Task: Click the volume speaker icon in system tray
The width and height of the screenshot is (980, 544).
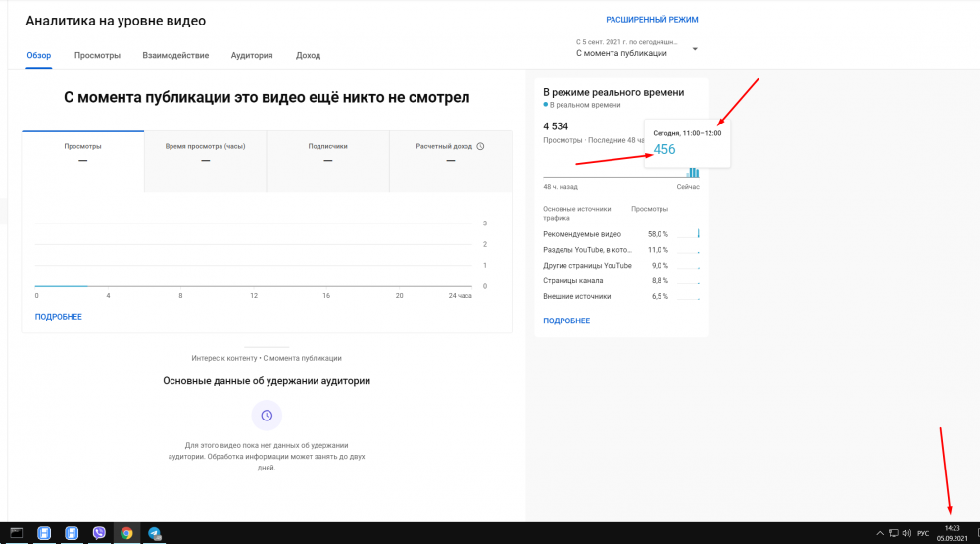Action: (x=906, y=533)
